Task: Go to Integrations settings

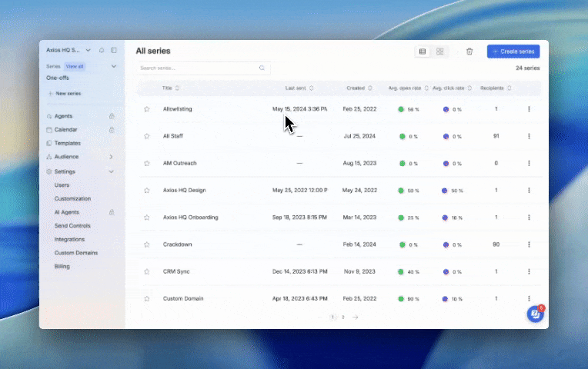Action: [x=69, y=239]
